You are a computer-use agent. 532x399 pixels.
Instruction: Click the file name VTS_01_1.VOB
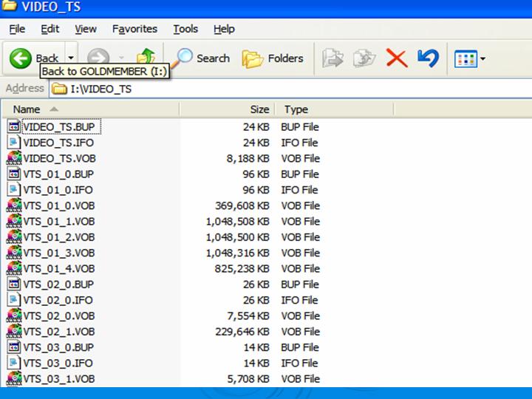point(59,221)
